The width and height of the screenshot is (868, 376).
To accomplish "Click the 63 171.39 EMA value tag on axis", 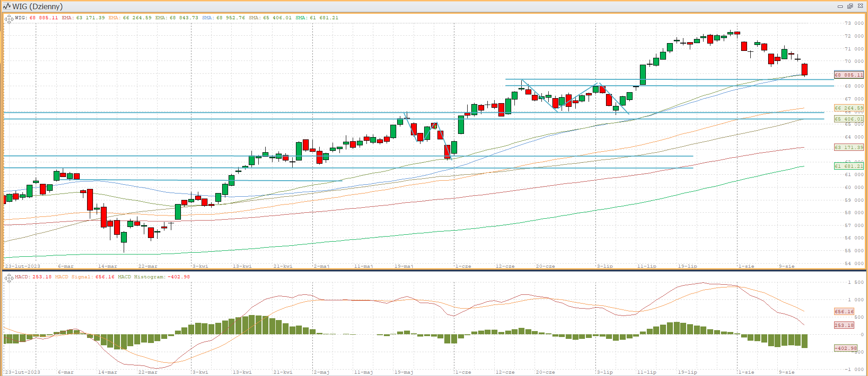I will pos(849,147).
